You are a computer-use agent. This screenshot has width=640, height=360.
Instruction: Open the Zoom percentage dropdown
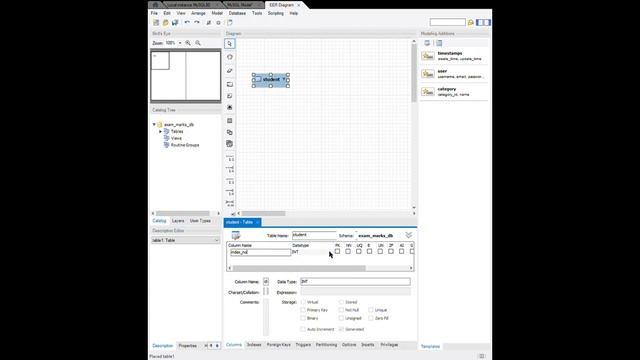tap(180, 43)
